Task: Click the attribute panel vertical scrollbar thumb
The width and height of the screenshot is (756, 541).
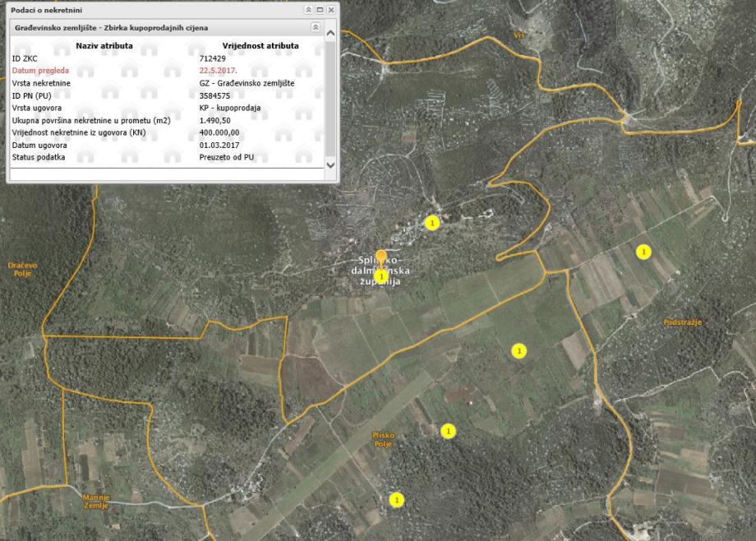Action: point(331,99)
